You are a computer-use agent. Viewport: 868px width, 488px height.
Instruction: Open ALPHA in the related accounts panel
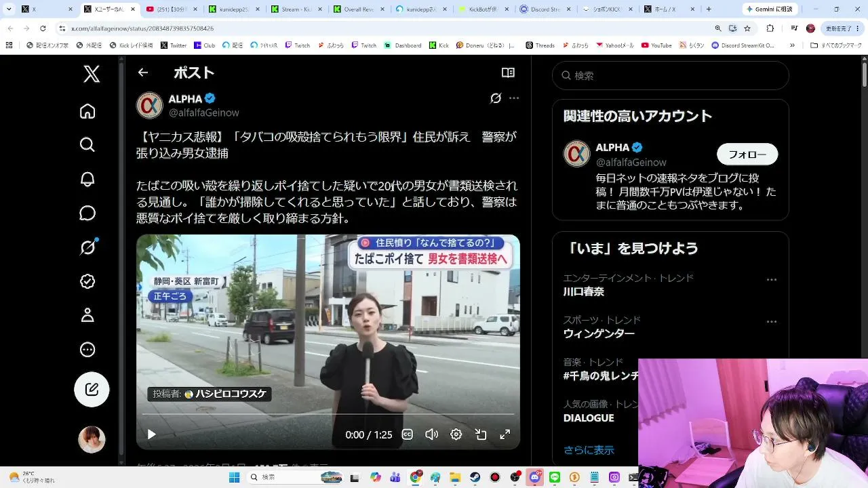614,147
